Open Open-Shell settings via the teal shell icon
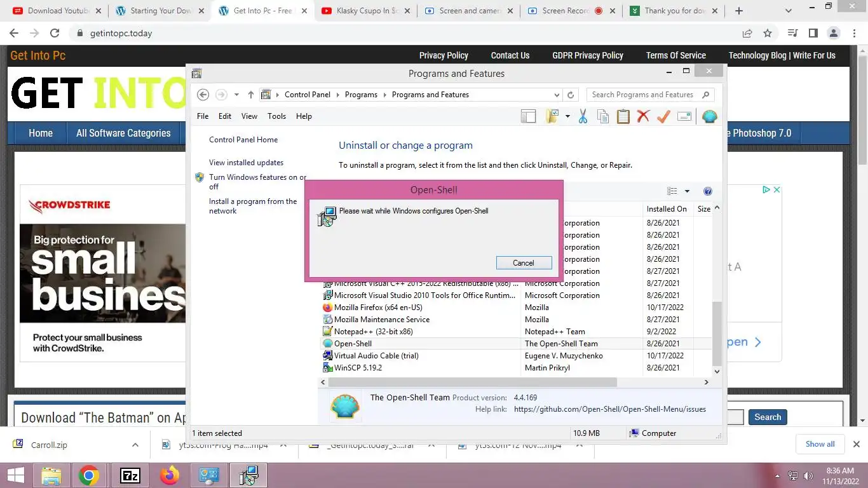 click(x=709, y=116)
